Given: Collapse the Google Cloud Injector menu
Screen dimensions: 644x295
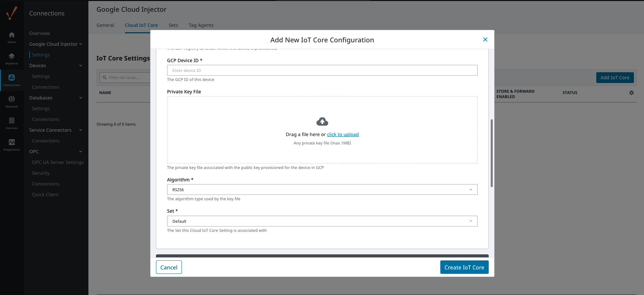Looking at the screenshot, I should tap(81, 44).
